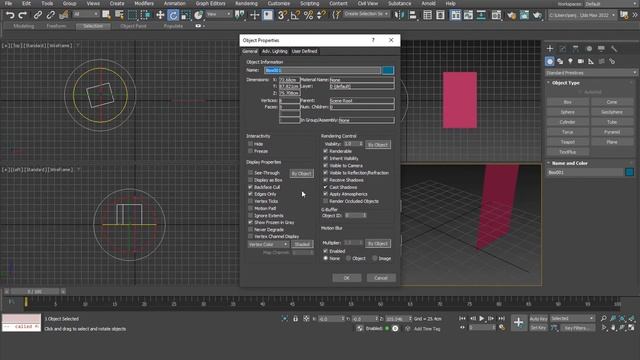The image size is (640, 360).
Task: Click the Visibility By Object button
Action: point(378,144)
